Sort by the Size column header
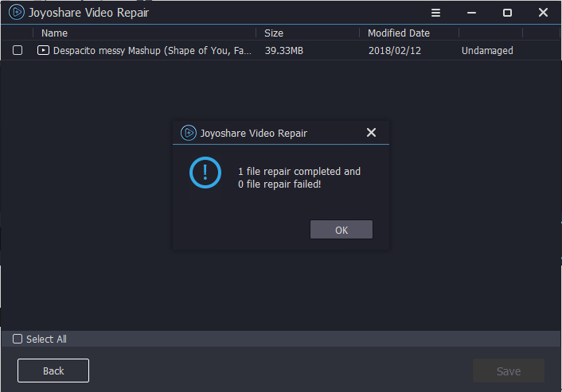Screen dimensions: 562x392 274,33
